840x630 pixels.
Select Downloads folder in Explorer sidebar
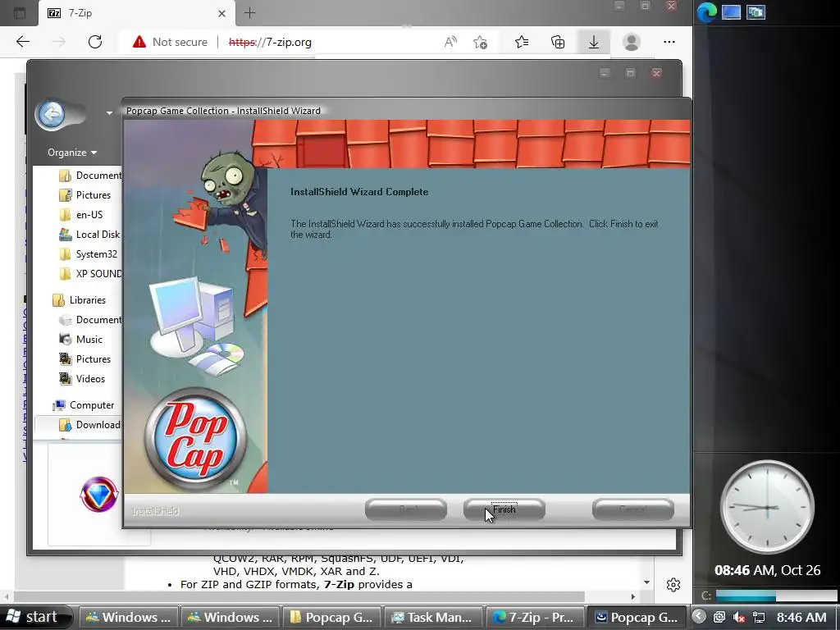(x=89, y=425)
